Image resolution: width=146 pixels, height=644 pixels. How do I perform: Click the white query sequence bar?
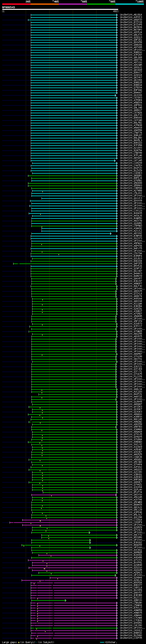pos(60,9)
